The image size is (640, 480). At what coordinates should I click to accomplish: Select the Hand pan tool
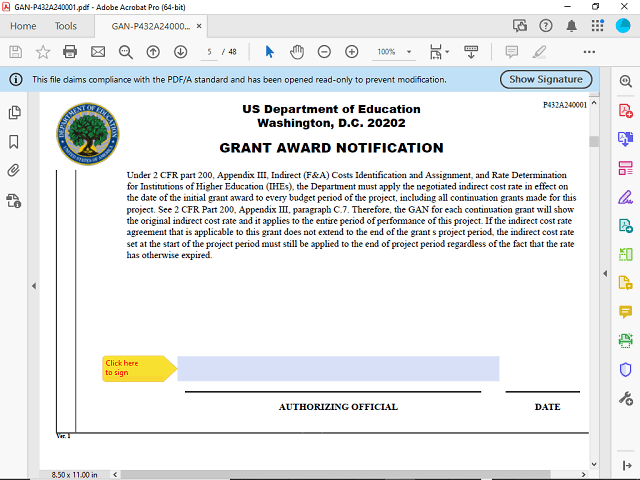[x=297, y=51]
